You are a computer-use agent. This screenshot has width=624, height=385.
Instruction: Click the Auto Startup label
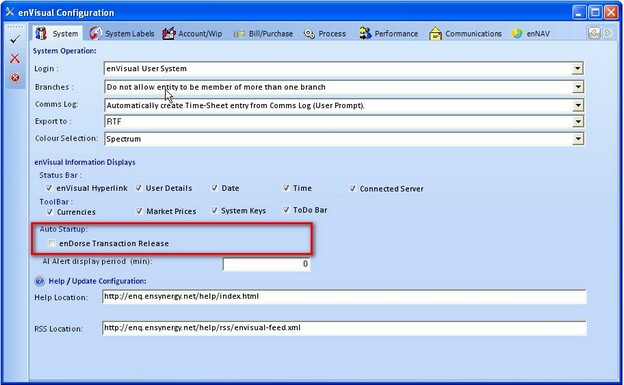63,229
